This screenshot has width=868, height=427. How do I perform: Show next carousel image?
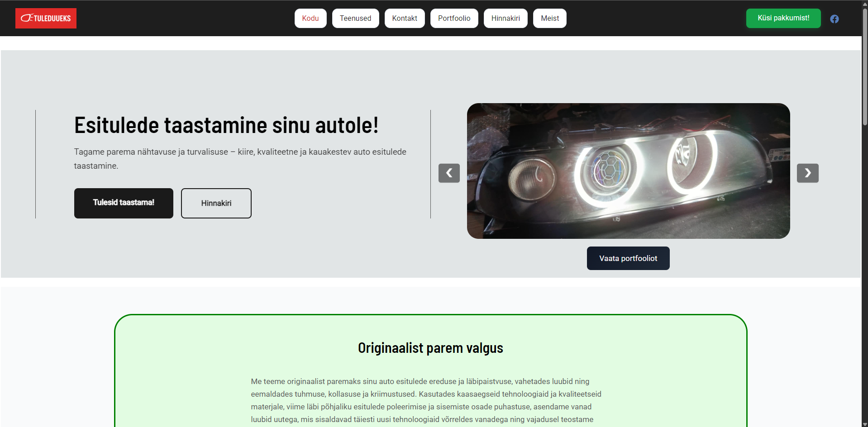coord(807,173)
